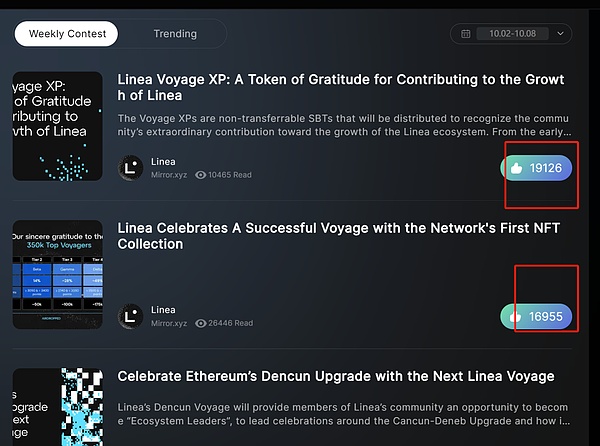Switch to the Weekly Contest tab
Image resolution: width=600 pixels, height=446 pixels.
pyautogui.click(x=66, y=33)
